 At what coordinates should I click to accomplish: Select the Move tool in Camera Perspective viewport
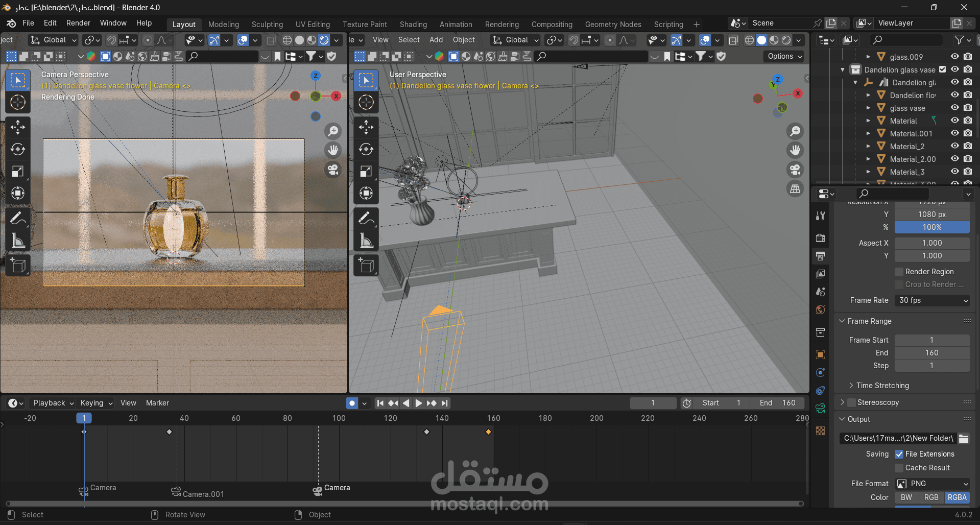click(18, 127)
